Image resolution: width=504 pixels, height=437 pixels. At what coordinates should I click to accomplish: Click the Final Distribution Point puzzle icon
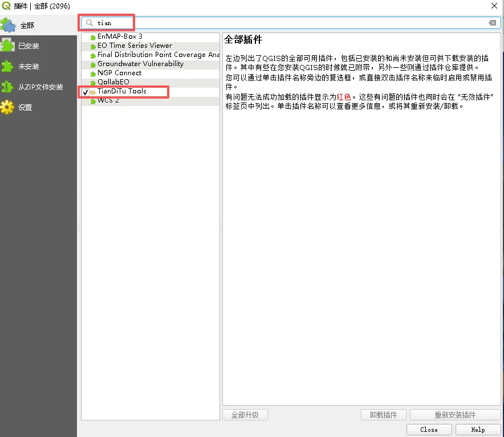(93, 56)
